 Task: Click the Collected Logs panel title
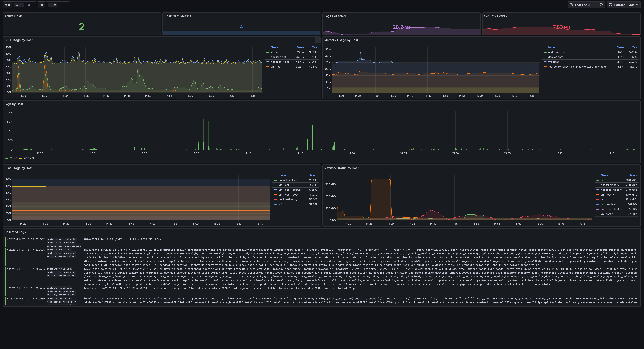click(15, 232)
